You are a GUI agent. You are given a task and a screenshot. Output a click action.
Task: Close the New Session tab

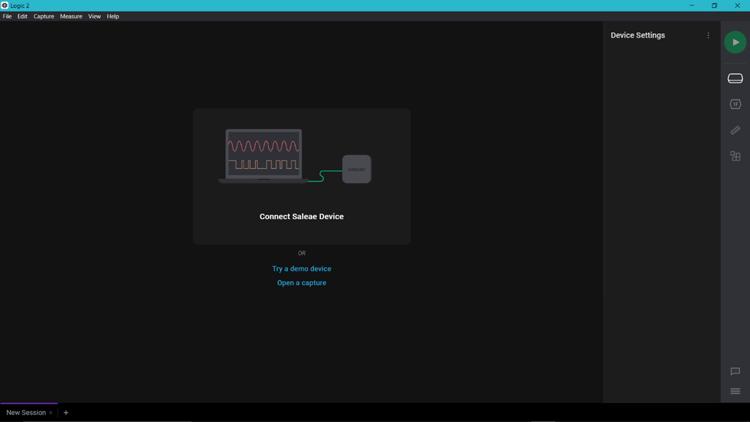pyautogui.click(x=51, y=413)
